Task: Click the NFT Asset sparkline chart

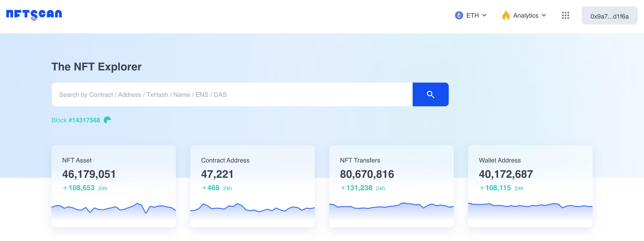Action: click(x=113, y=209)
